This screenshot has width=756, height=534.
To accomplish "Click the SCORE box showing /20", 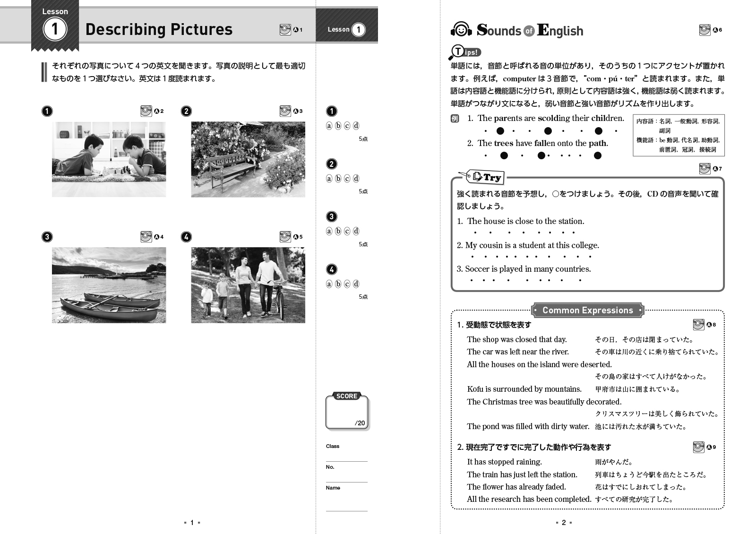I will pos(347,412).
